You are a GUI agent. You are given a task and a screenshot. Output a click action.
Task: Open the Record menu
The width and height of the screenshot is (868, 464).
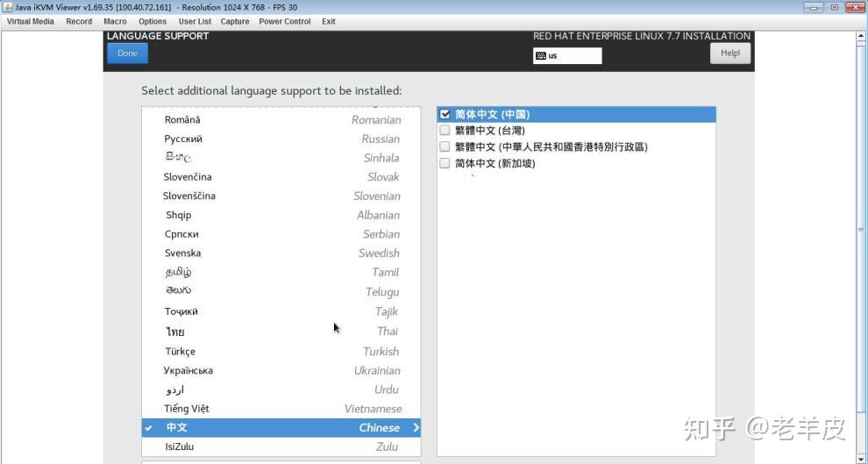coord(79,22)
